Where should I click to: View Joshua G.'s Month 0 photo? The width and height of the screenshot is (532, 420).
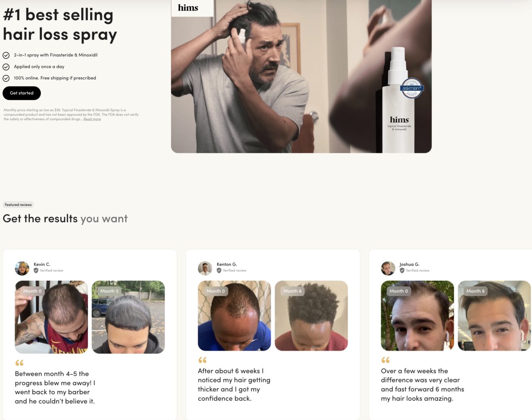click(417, 316)
